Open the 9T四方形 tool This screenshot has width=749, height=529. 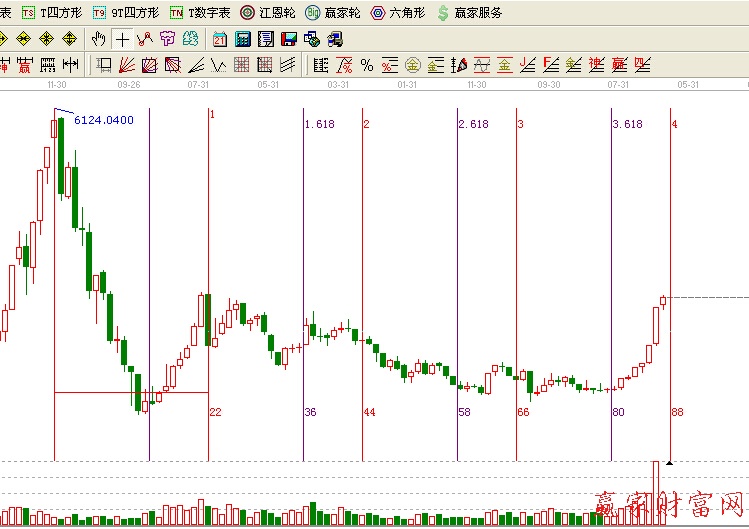[125, 13]
